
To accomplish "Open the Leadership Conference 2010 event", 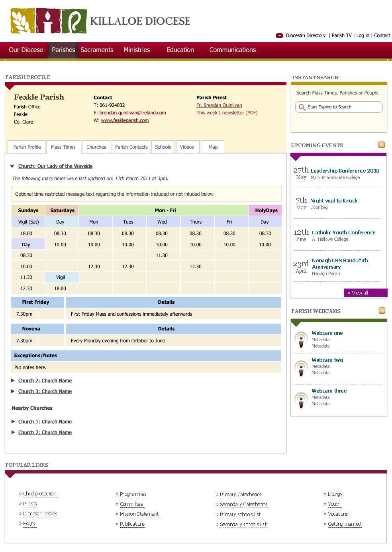I will [345, 171].
